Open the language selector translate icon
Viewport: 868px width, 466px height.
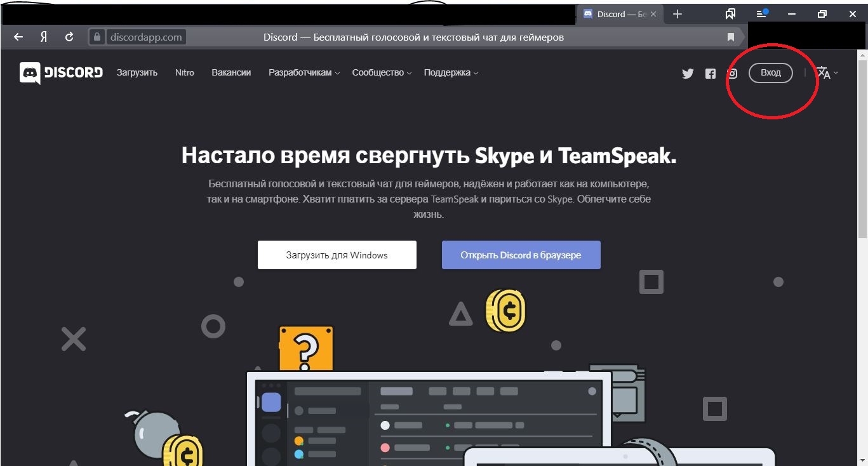(x=824, y=72)
